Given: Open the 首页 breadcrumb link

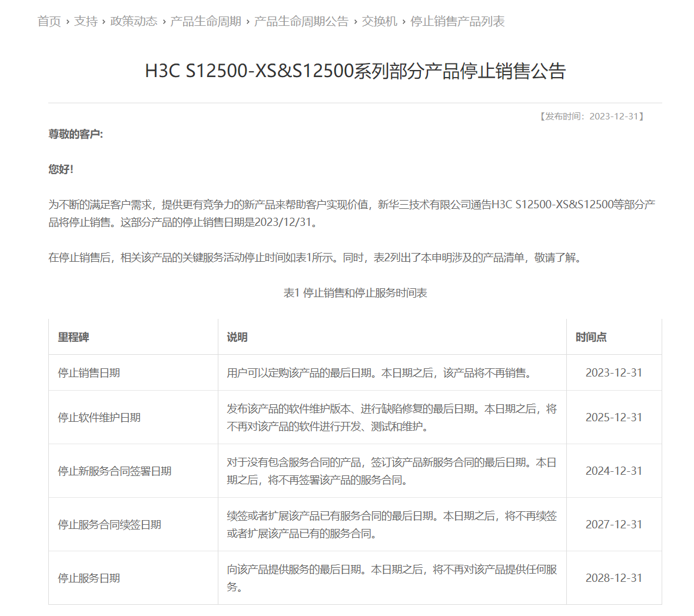Looking at the screenshot, I should (x=49, y=21).
